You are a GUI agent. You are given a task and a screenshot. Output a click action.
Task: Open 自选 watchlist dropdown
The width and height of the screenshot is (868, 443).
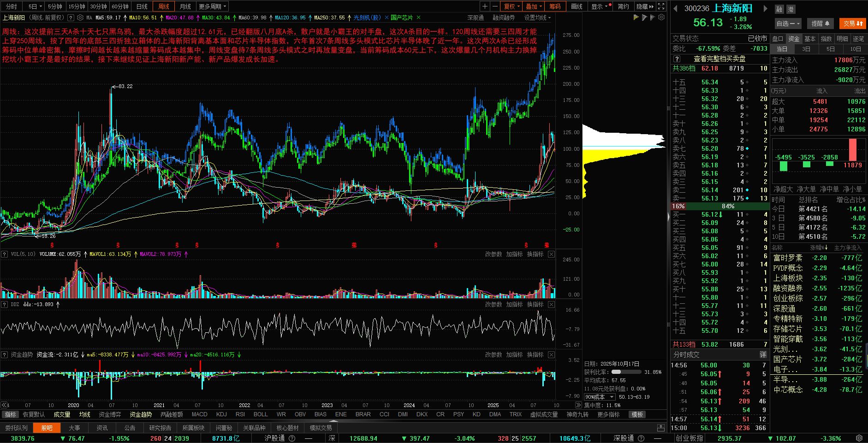(x=788, y=24)
